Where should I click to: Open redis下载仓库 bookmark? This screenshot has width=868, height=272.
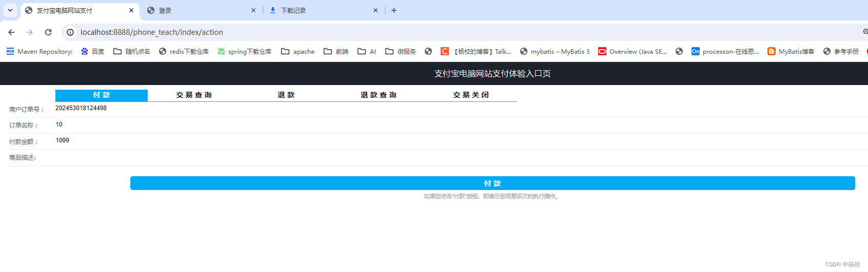(x=184, y=51)
